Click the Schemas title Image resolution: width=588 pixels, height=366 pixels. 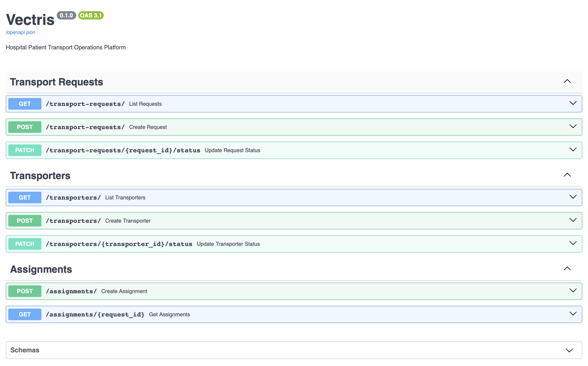[25, 350]
